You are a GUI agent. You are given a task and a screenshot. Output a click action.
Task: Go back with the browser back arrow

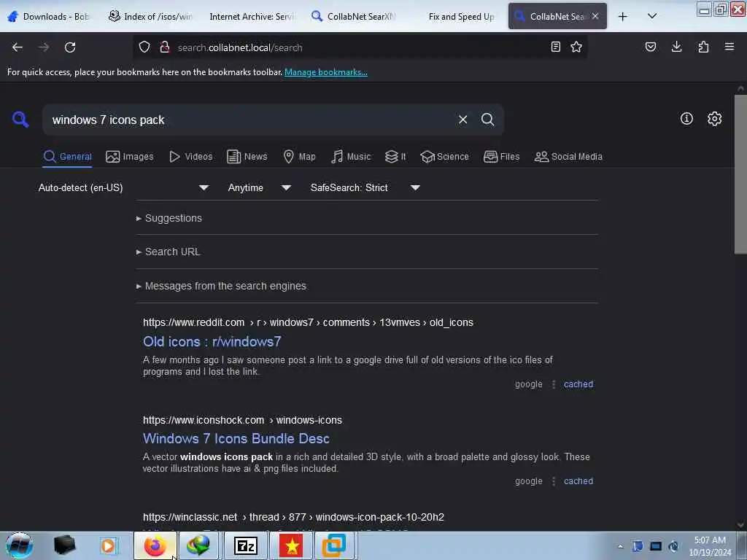[x=18, y=47]
